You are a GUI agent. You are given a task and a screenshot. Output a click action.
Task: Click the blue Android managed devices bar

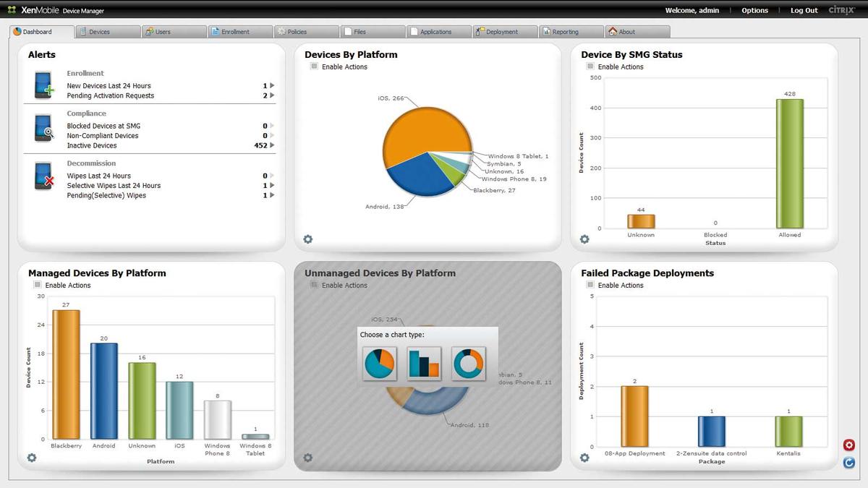[104, 391]
